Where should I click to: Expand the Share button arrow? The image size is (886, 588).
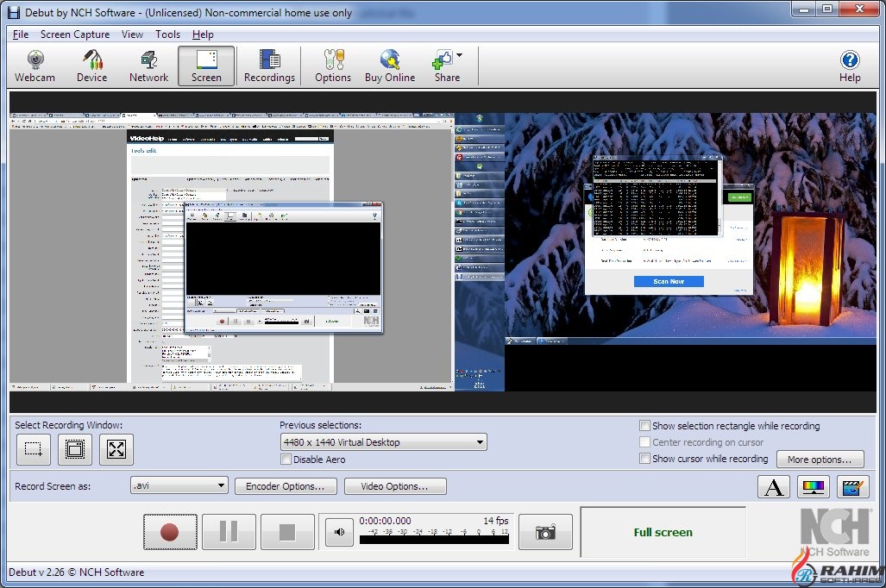pos(459,56)
